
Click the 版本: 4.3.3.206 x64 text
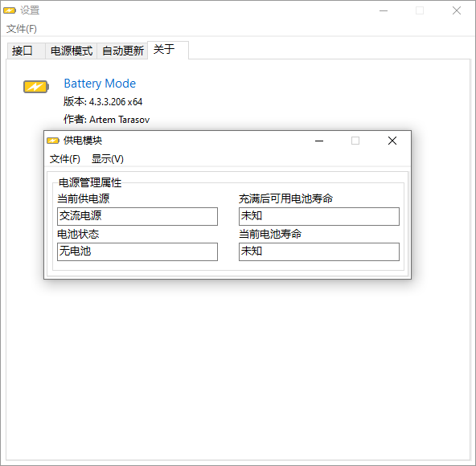coord(103,101)
